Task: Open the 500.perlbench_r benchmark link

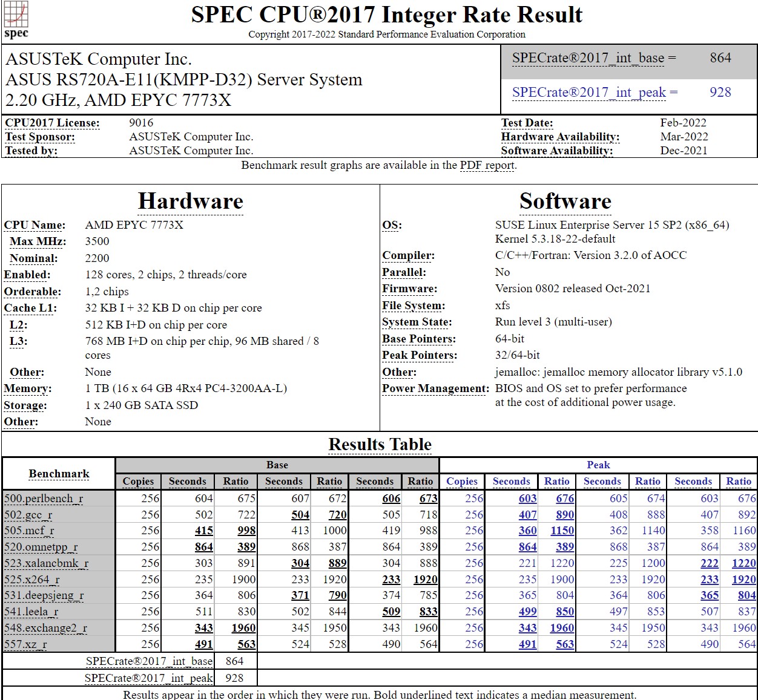Action: (42, 499)
